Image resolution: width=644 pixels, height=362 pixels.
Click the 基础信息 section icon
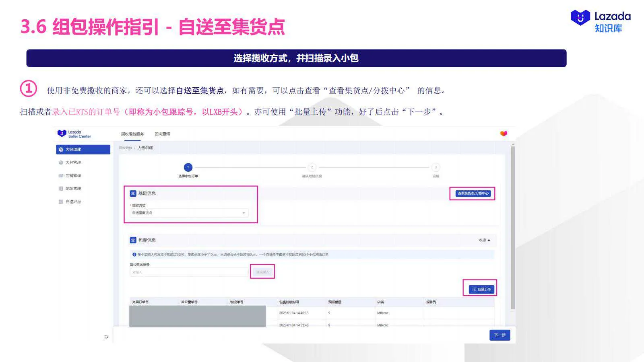(x=133, y=193)
